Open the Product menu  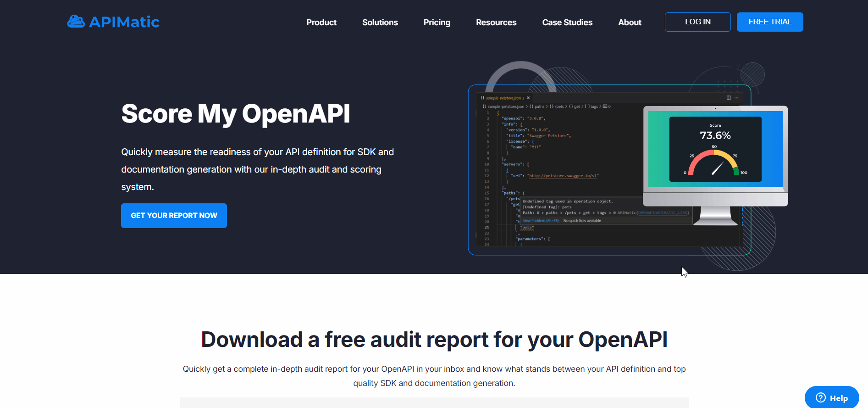321,22
